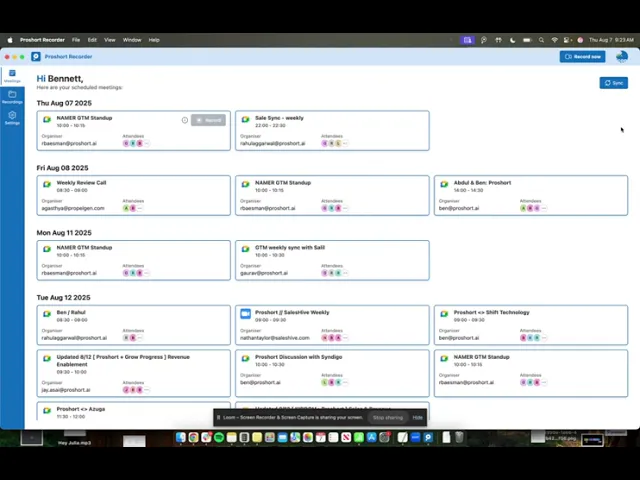Expand attendees on Weekly Review Call card
Image resolution: width=640 pixels, height=480 pixels.
pyautogui.click(x=140, y=208)
